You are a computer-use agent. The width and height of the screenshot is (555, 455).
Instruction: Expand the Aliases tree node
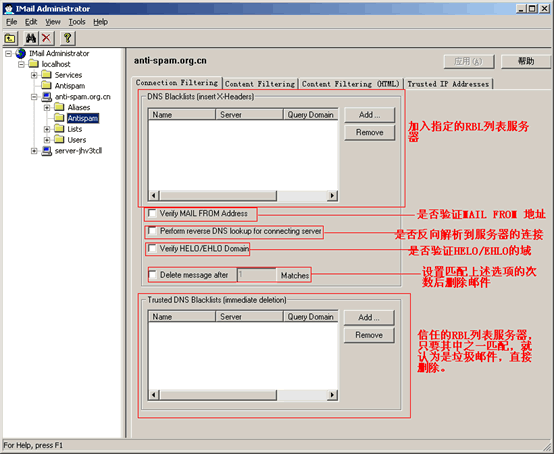(47, 108)
